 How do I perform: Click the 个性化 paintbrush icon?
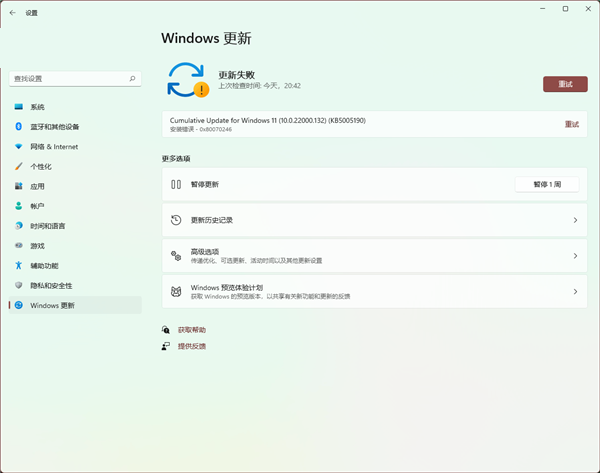(18, 166)
